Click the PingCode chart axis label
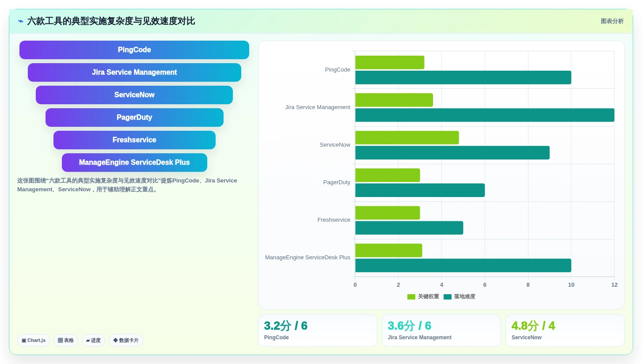Screen dimensions: 642x364 tap(338, 70)
